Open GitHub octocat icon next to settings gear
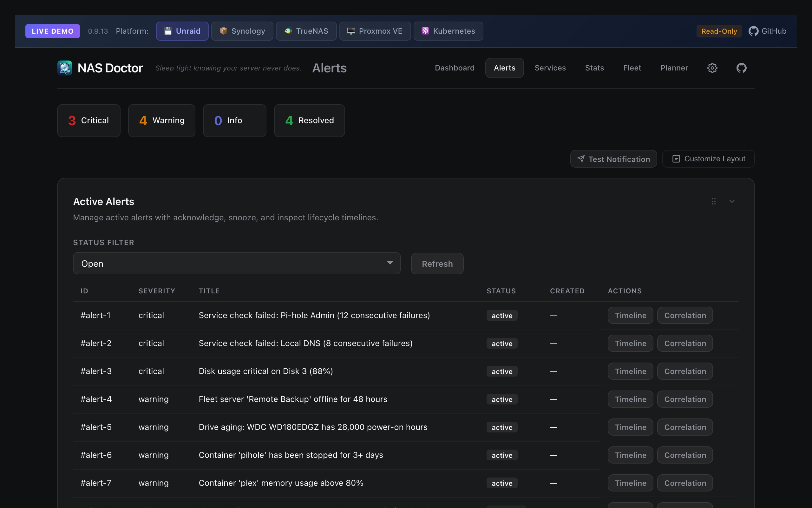Viewport: 812px width, 508px height. (x=741, y=68)
